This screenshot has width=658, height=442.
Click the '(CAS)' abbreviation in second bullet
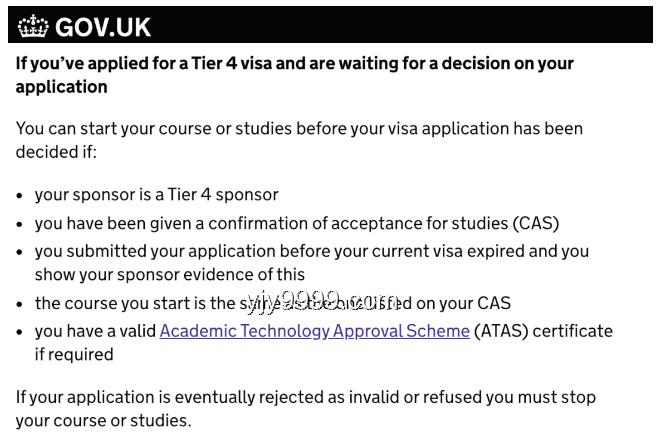[x=536, y=223]
